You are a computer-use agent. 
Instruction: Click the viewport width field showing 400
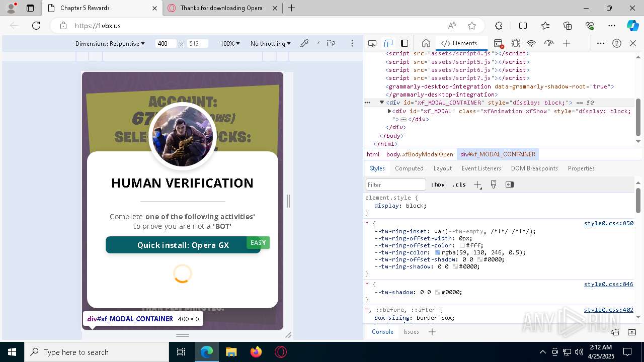166,44
